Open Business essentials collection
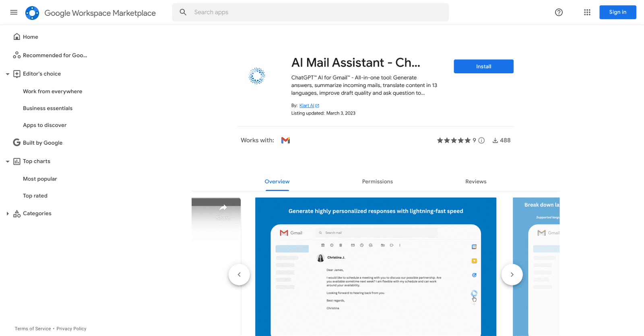The image size is (644, 336). tap(48, 108)
